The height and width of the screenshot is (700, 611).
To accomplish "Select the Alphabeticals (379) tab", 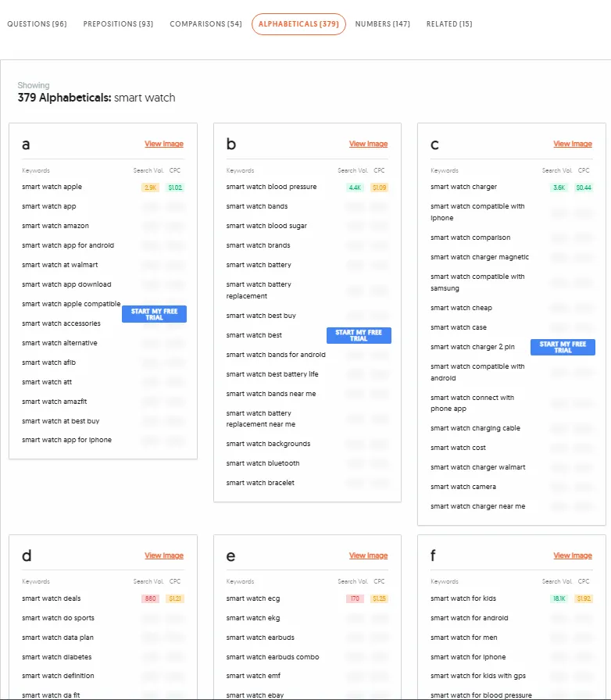I will pyautogui.click(x=298, y=24).
